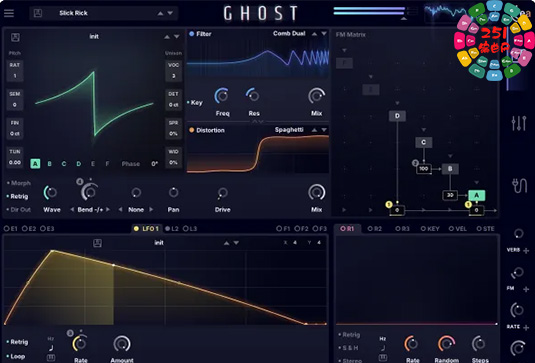Click the oscillator Wave knob

(51, 193)
